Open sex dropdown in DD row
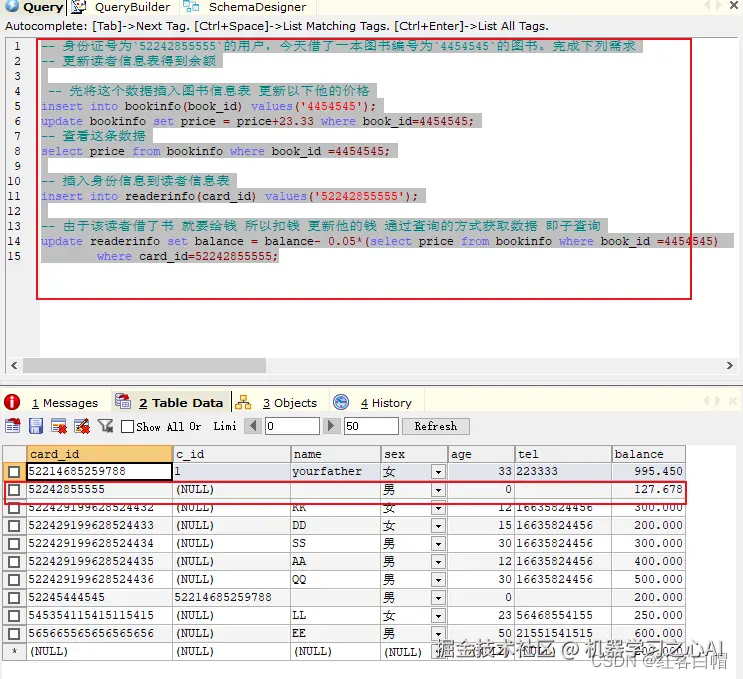Screen dimensions: 743x679 tap(438, 526)
